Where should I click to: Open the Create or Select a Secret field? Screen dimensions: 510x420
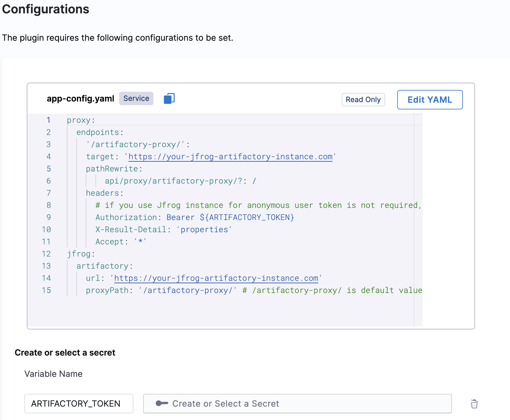[297, 404]
